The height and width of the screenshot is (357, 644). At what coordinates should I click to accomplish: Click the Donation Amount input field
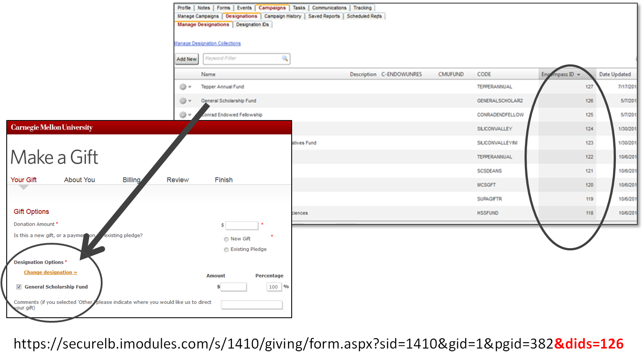(x=242, y=225)
